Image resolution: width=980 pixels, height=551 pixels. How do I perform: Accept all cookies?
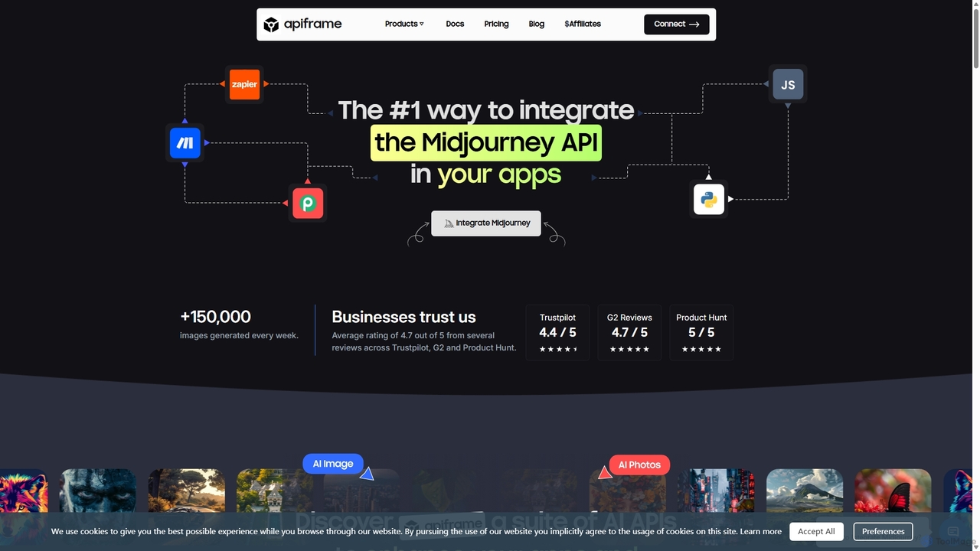coord(816,531)
